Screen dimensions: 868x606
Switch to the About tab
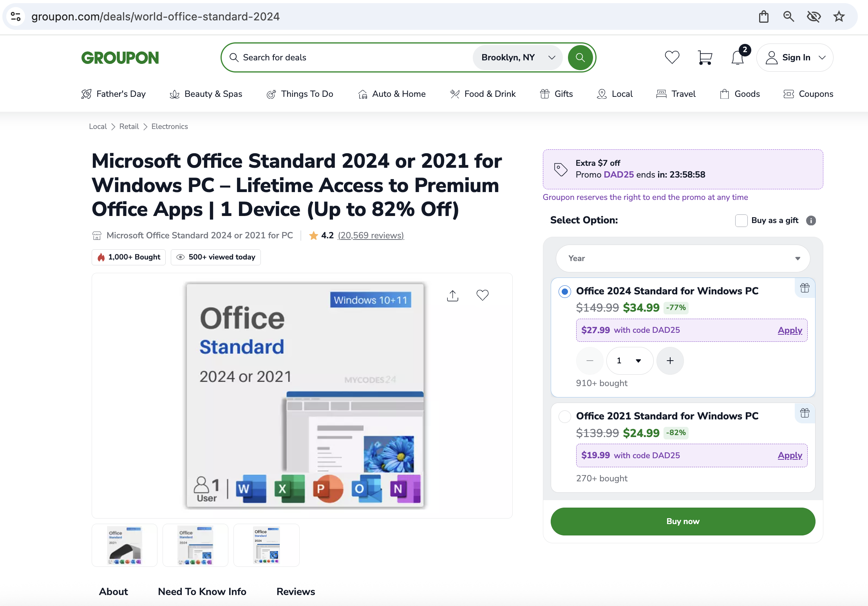pyautogui.click(x=114, y=591)
